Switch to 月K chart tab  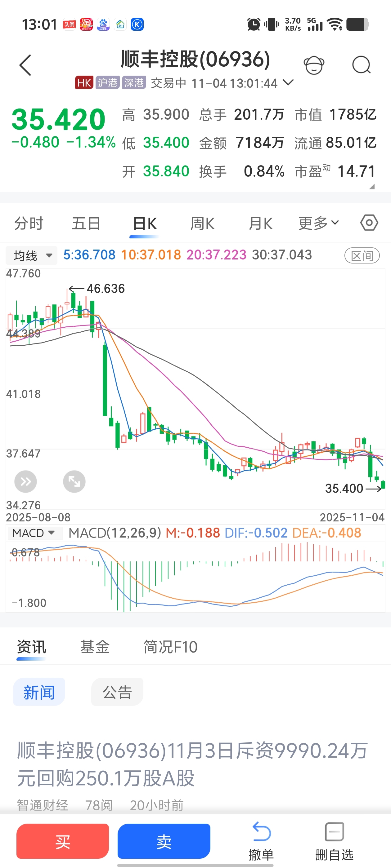(260, 223)
